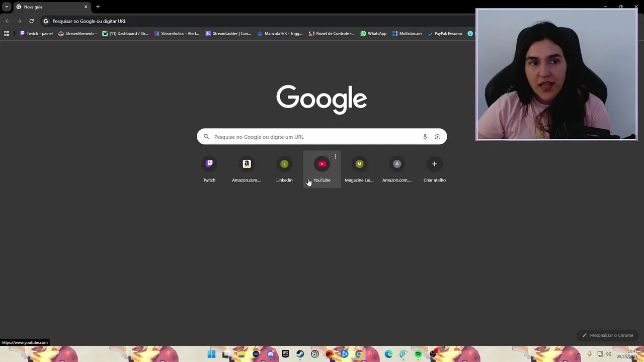Open the Painel de Controle bookmark

pyautogui.click(x=332, y=34)
